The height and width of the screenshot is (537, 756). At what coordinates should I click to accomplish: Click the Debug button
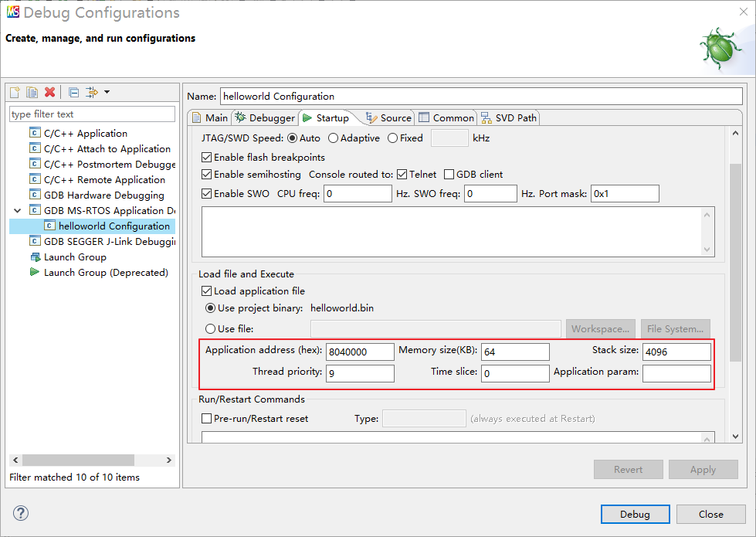(x=635, y=514)
